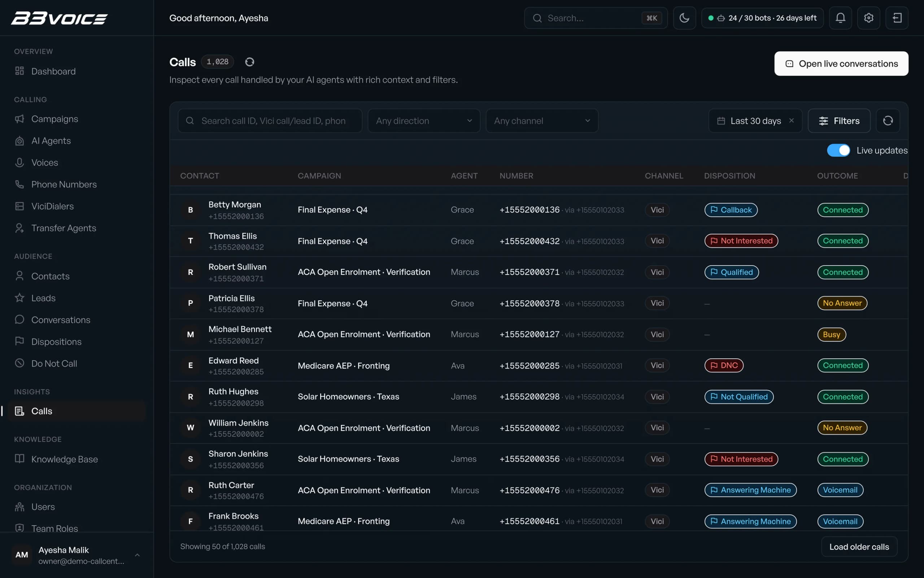Open ViciDialers page

[77, 206]
